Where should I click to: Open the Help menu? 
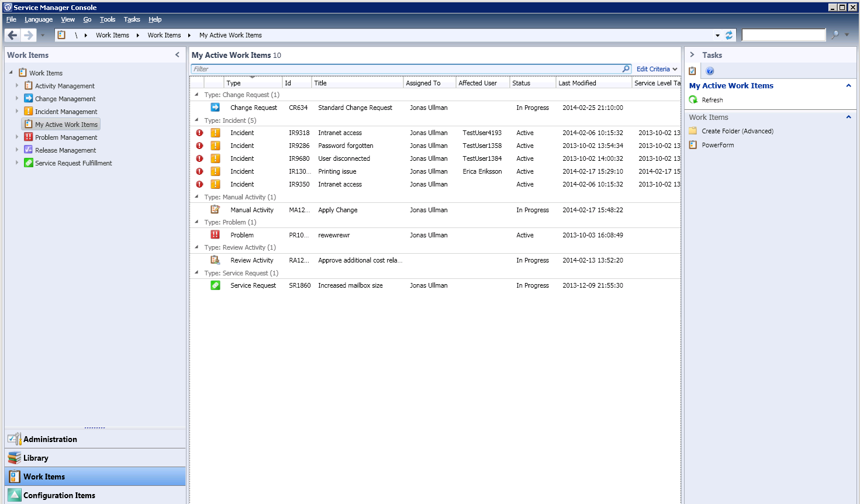point(155,19)
